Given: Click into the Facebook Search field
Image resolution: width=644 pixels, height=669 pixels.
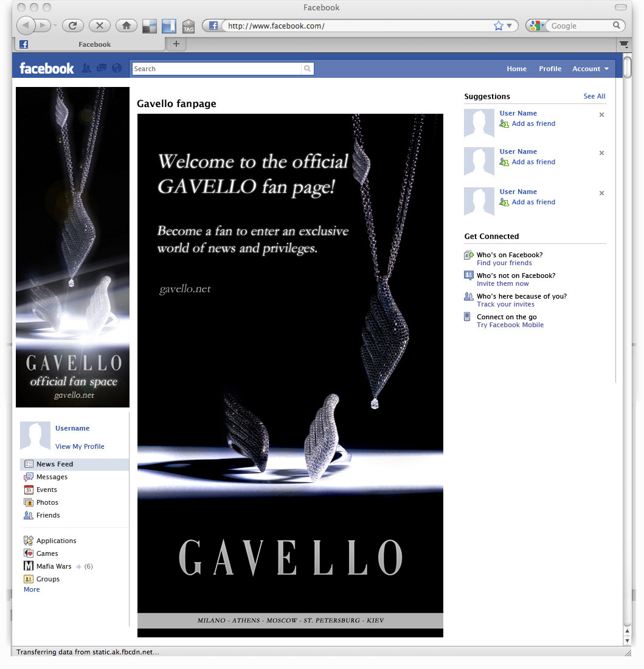Looking at the screenshot, I should pyautogui.click(x=216, y=69).
